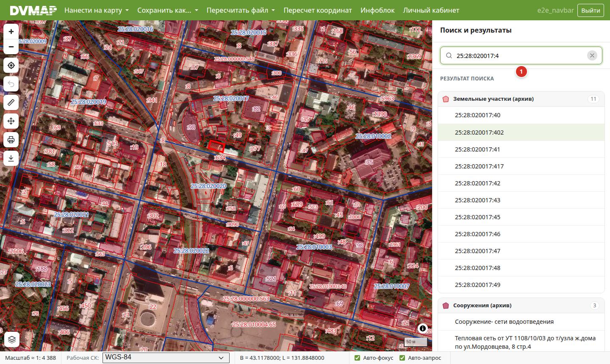Open the Пересчитать файл dropdown menu

coord(241,10)
